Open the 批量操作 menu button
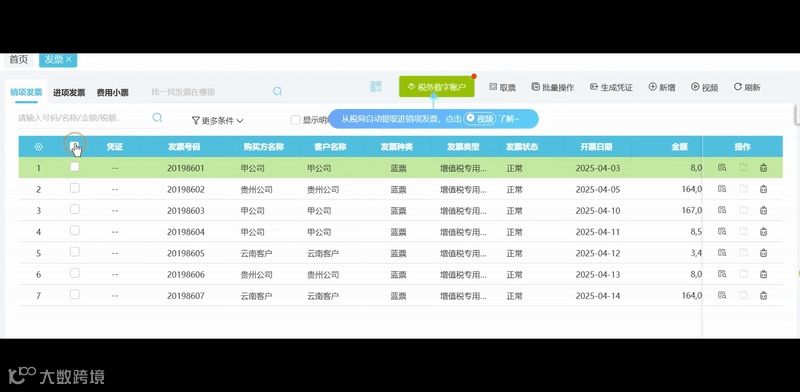Image resolution: width=800 pixels, height=392 pixels. (x=553, y=87)
